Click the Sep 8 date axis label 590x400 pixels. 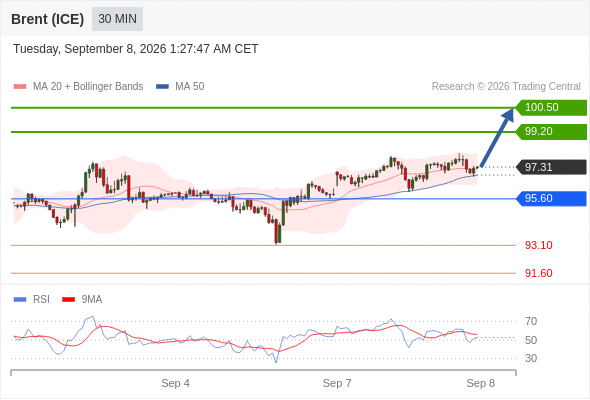(481, 383)
